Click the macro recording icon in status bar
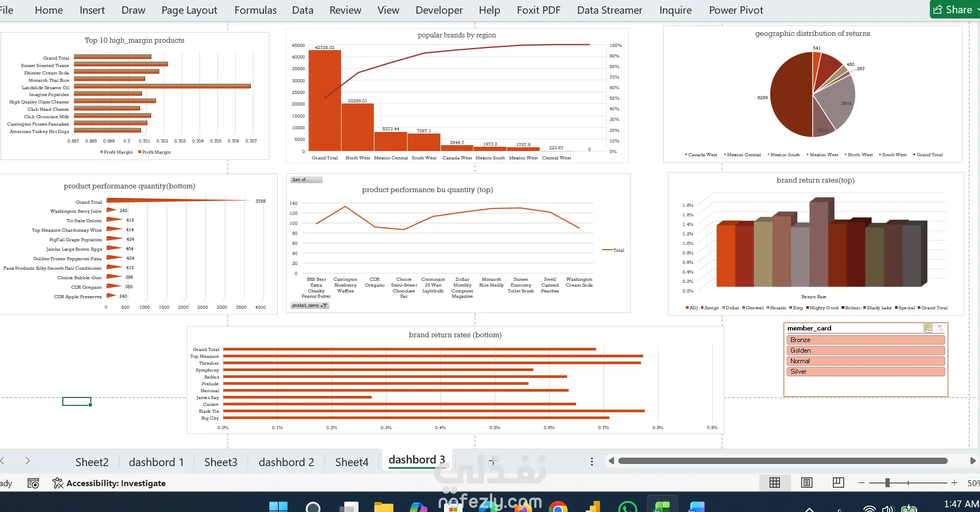 [x=33, y=483]
